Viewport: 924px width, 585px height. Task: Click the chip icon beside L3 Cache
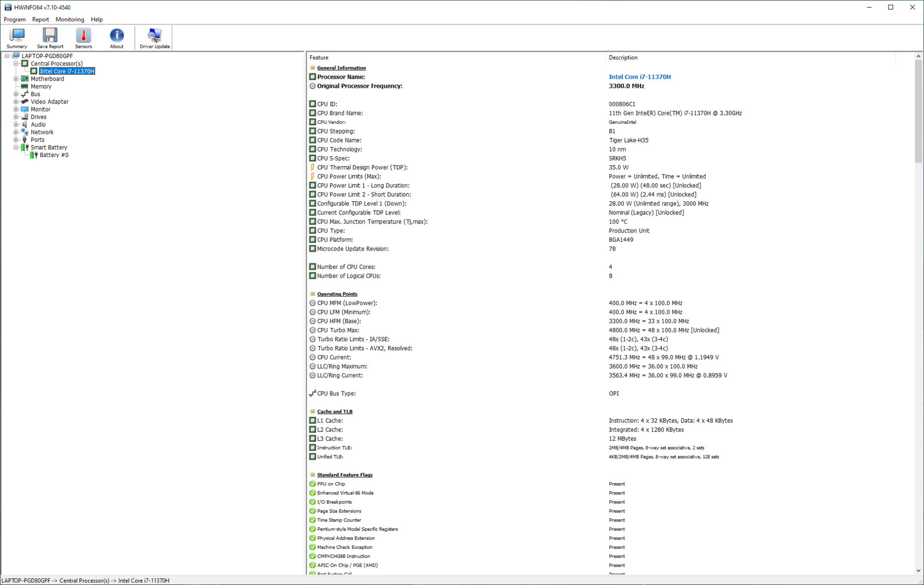coord(312,439)
